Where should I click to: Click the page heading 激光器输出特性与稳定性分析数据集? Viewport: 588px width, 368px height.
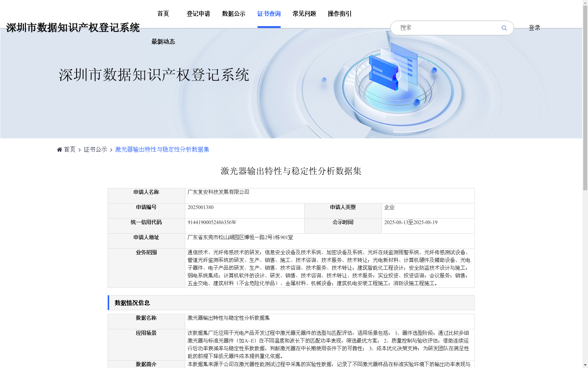pos(291,171)
